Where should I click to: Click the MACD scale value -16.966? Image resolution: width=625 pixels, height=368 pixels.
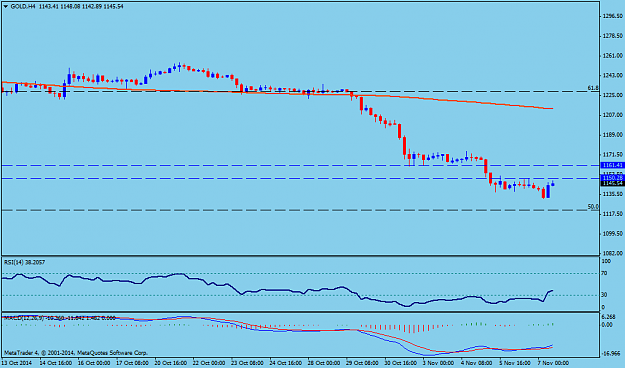(x=611, y=353)
